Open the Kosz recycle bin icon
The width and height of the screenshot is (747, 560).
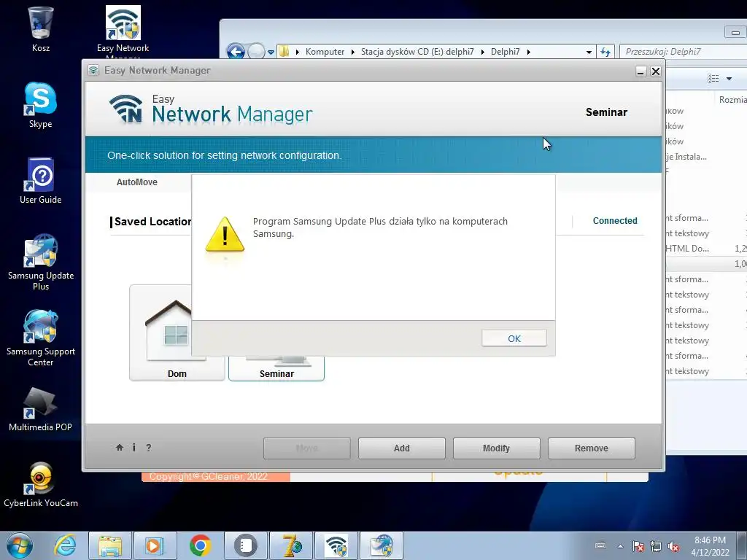41,29
